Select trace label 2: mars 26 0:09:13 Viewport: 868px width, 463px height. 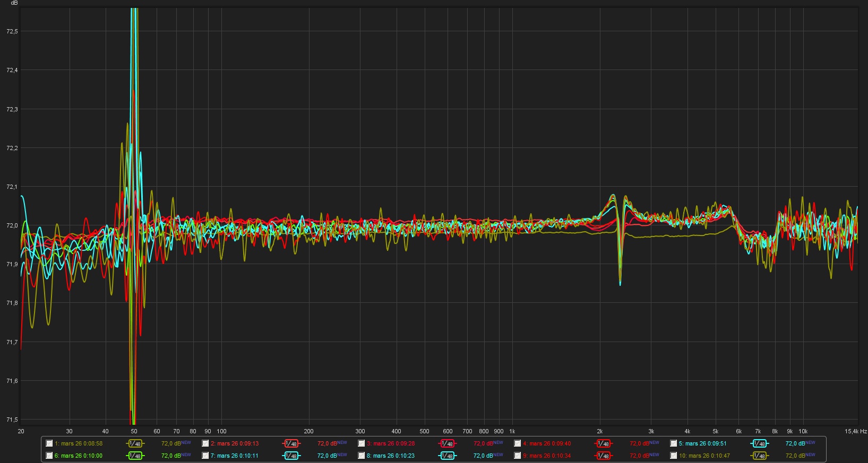tap(235, 443)
